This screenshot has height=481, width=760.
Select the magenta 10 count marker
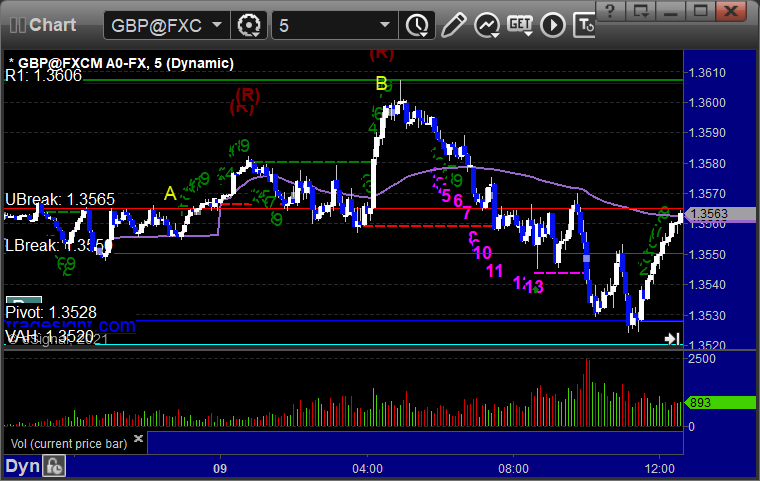pyautogui.click(x=483, y=253)
